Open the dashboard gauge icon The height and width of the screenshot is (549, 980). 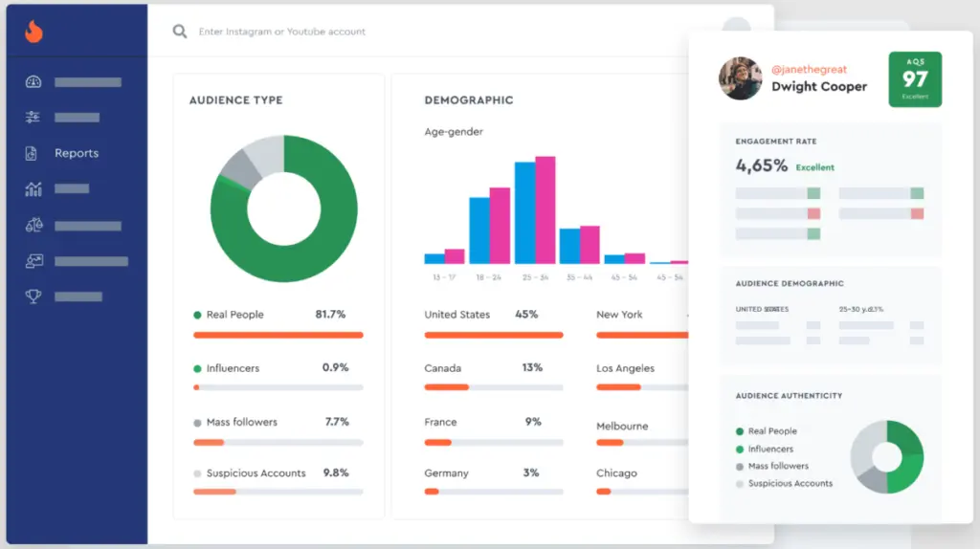[33, 82]
